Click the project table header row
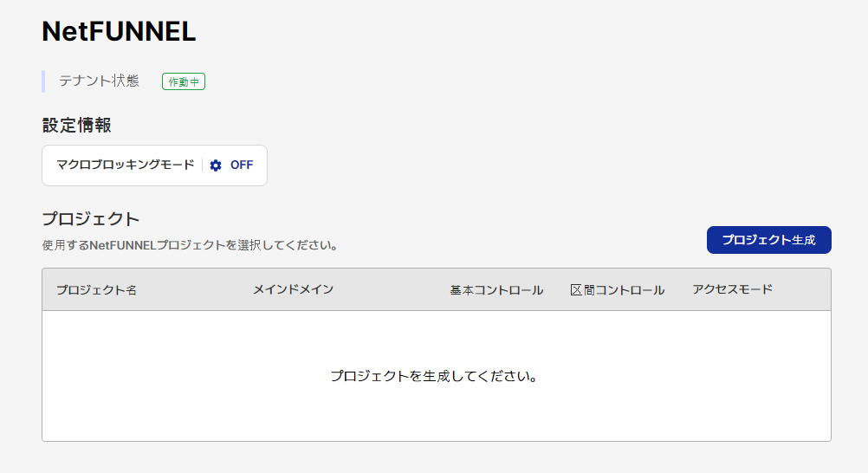868x473 pixels. [437, 289]
